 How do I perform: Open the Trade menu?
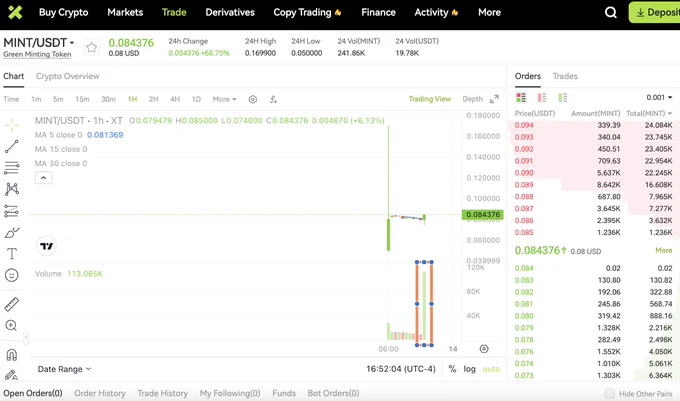174,12
